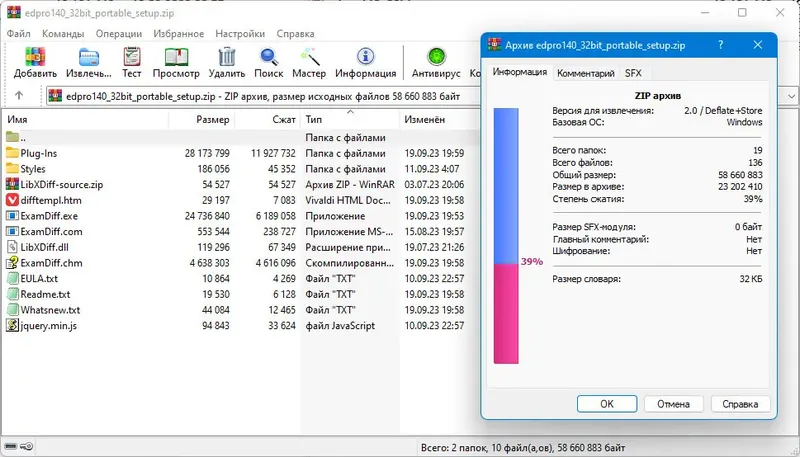
Task: Click the dialog Справка button
Action: tap(740, 404)
